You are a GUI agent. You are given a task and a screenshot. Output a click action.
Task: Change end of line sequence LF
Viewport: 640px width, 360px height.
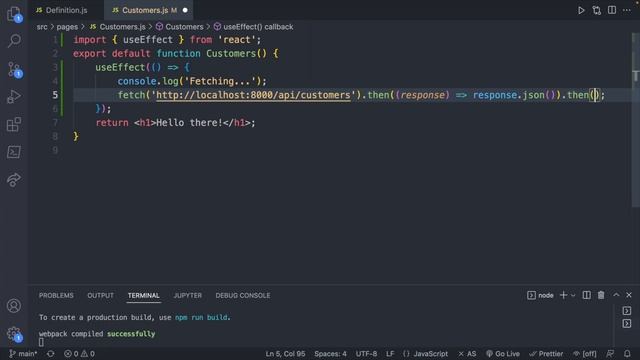390,353
